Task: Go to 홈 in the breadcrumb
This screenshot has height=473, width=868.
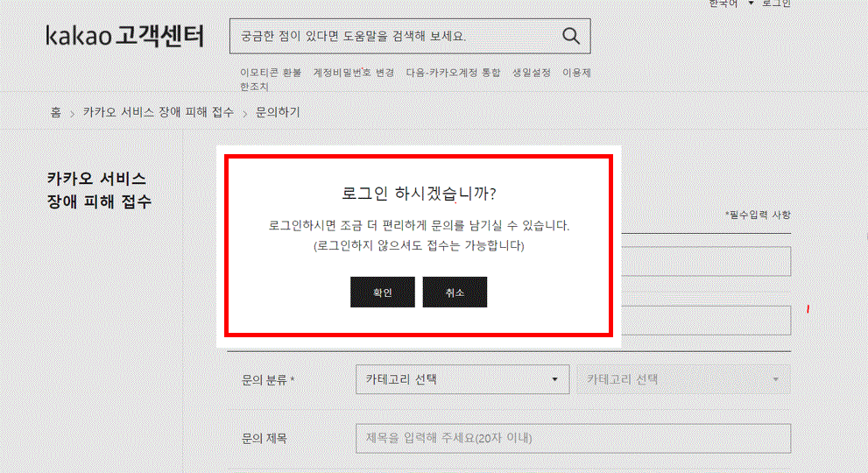Action: (56, 112)
